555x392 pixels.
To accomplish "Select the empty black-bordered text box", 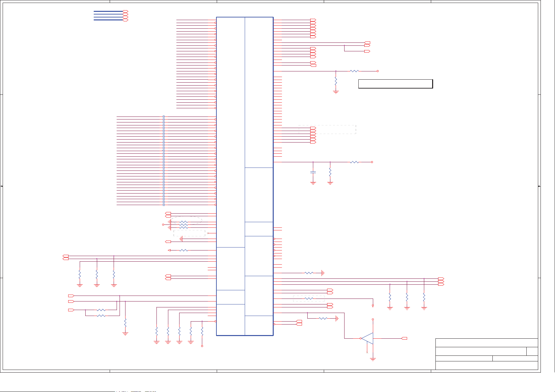I will coord(396,84).
